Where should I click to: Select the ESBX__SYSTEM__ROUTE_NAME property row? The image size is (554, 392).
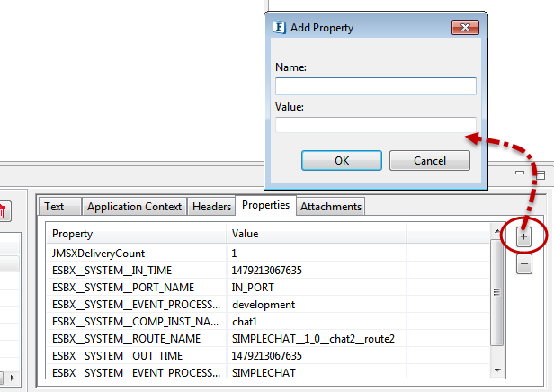[x=135, y=339]
